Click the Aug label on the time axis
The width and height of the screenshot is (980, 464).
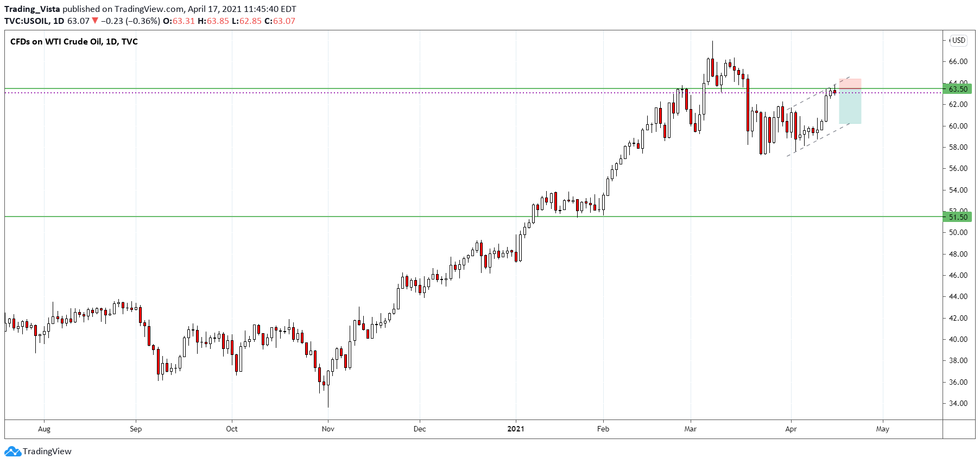click(45, 429)
